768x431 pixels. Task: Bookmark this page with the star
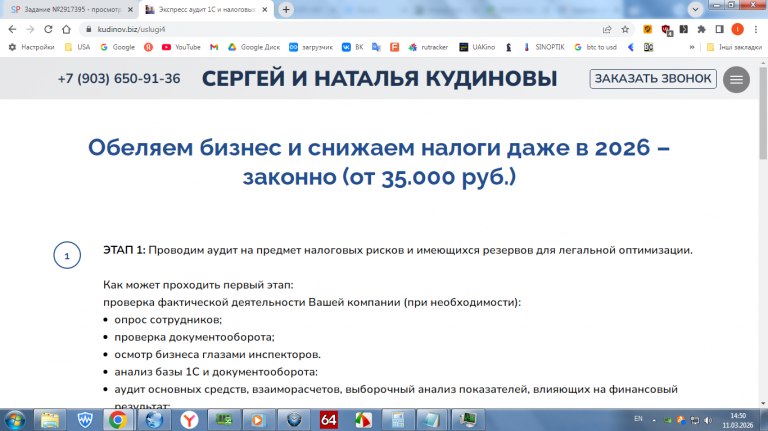pyautogui.click(x=625, y=29)
